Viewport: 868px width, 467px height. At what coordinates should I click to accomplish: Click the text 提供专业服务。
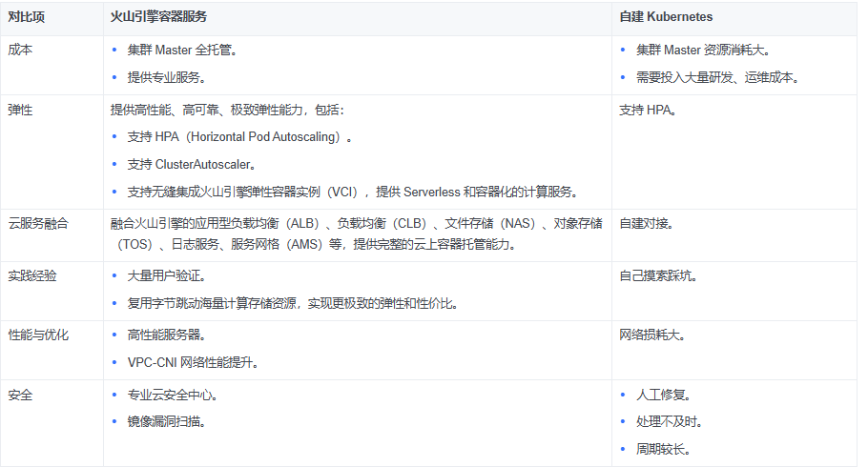pos(167,77)
